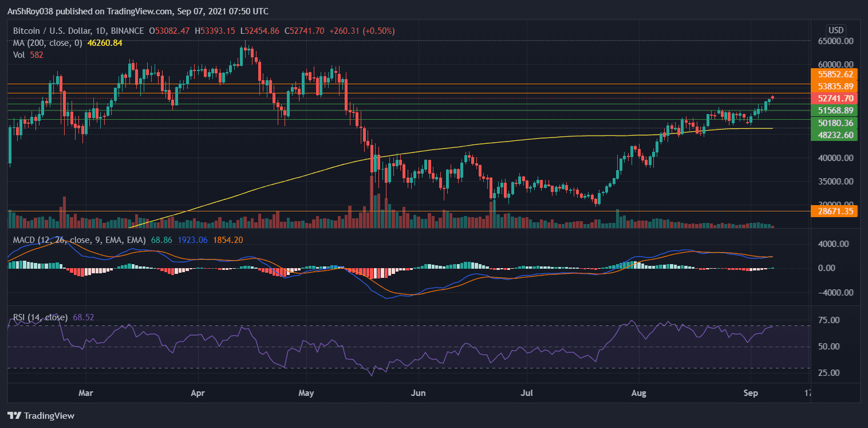This screenshot has width=868, height=428.
Task: Select the 1D timeframe in the legend
Action: 101,30
